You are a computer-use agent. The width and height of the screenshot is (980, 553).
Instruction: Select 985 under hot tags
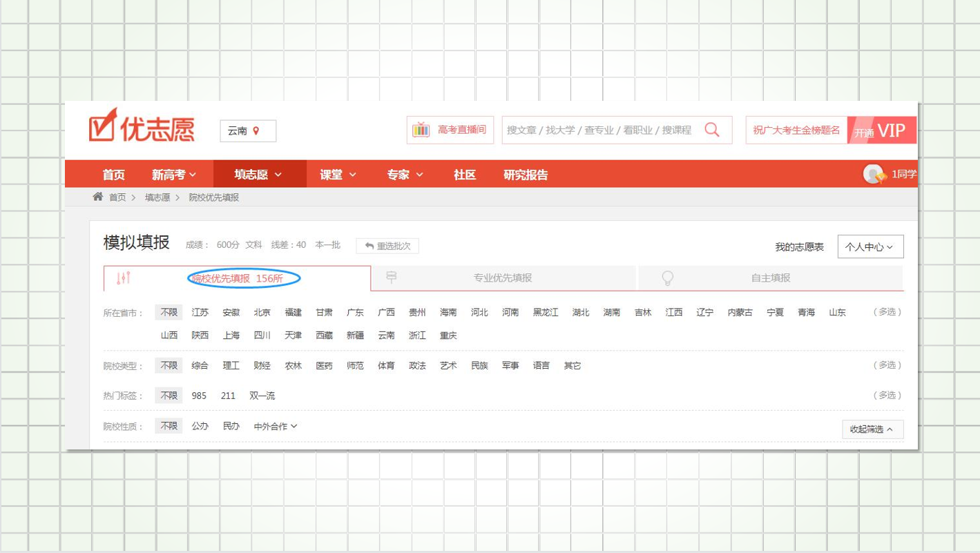199,396
